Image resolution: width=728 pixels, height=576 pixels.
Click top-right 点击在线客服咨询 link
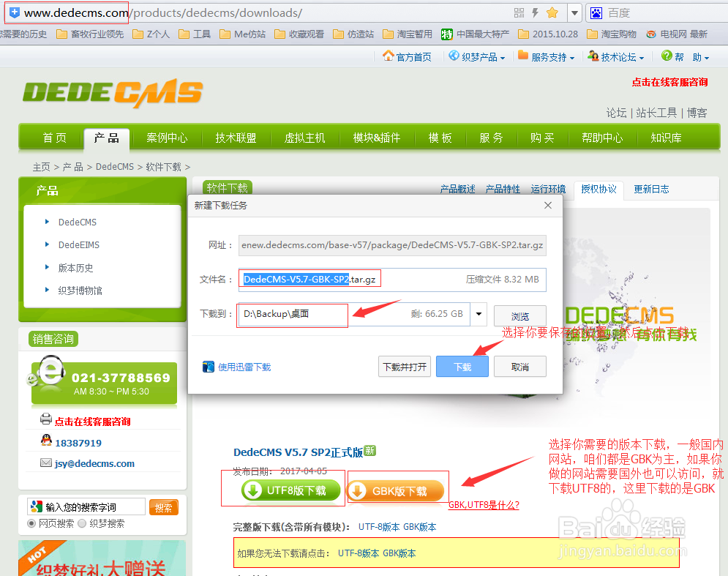click(x=669, y=82)
